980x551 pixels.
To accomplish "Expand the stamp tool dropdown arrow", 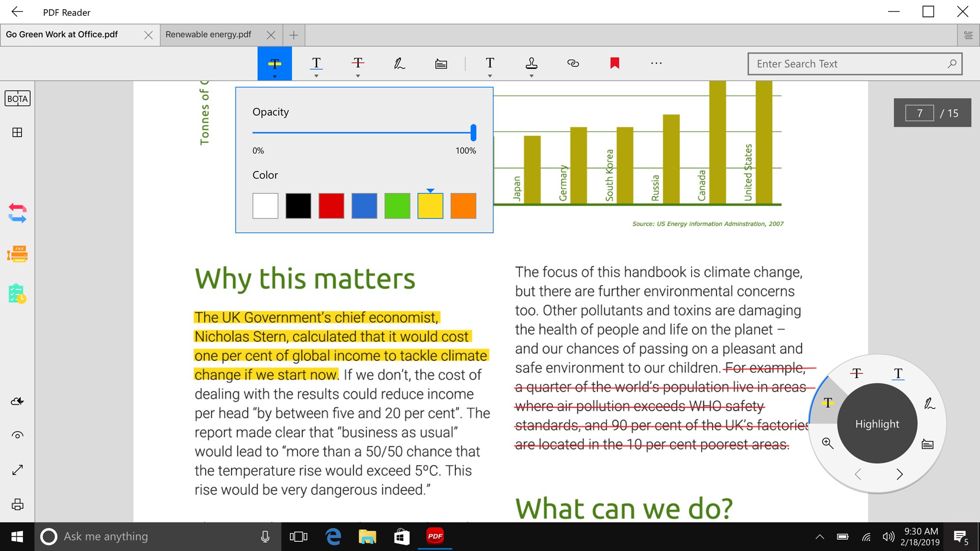I will pyautogui.click(x=531, y=76).
